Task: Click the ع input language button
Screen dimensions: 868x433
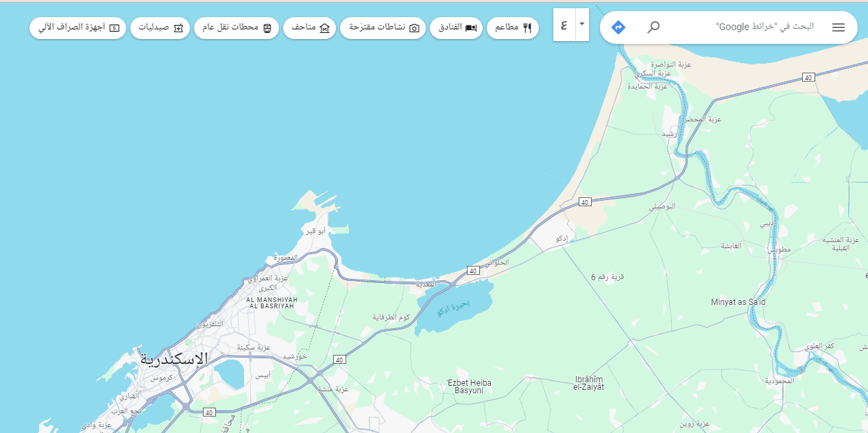Action: point(564,25)
